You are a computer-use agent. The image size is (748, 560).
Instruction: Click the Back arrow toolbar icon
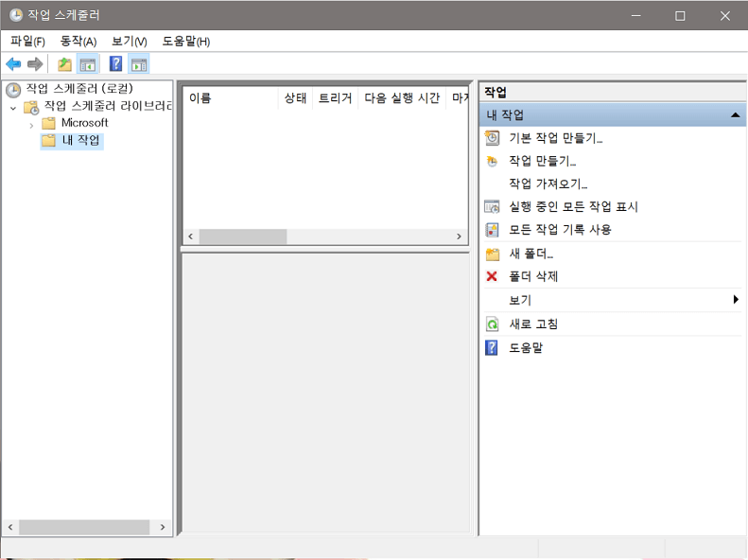pyautogui.click(x=13, y=64)
